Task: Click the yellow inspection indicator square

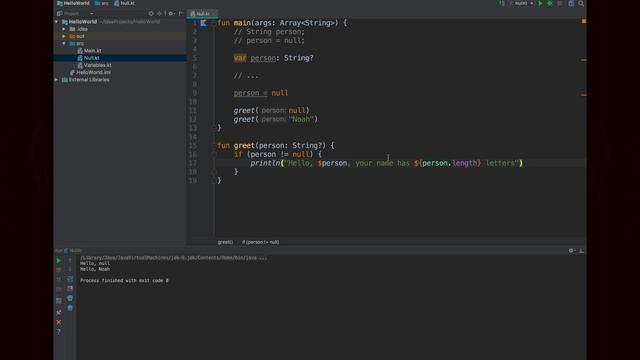Action: [x=584, y=21]
